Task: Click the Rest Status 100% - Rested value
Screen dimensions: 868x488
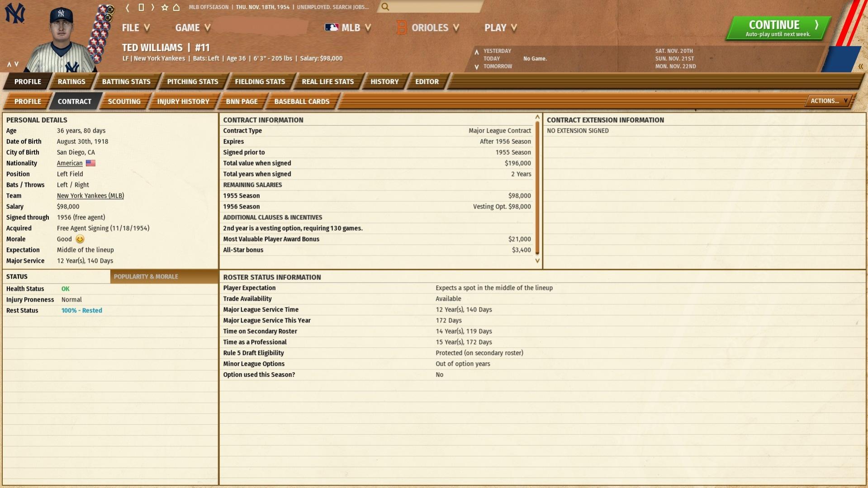Action: pos(82,311)
